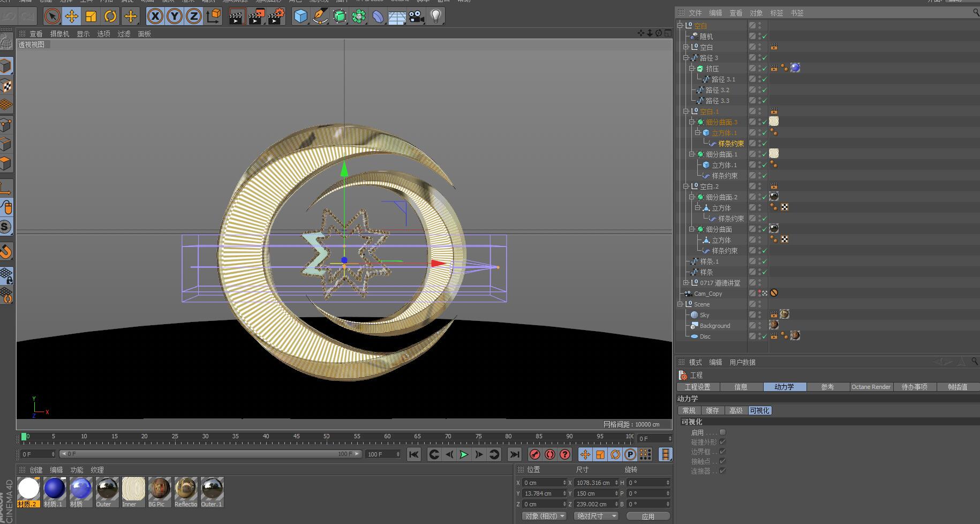This screenshot has width=980, height=524.
Task: Select the 可视化 dynamics sub-tab
Action: 759,410
